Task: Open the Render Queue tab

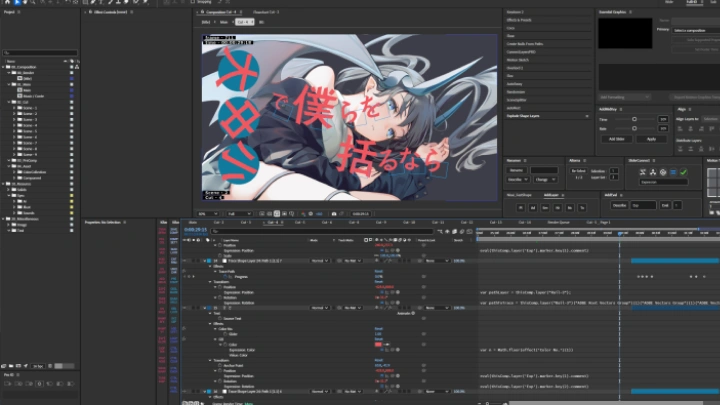Action: click(x=558, y=222)
